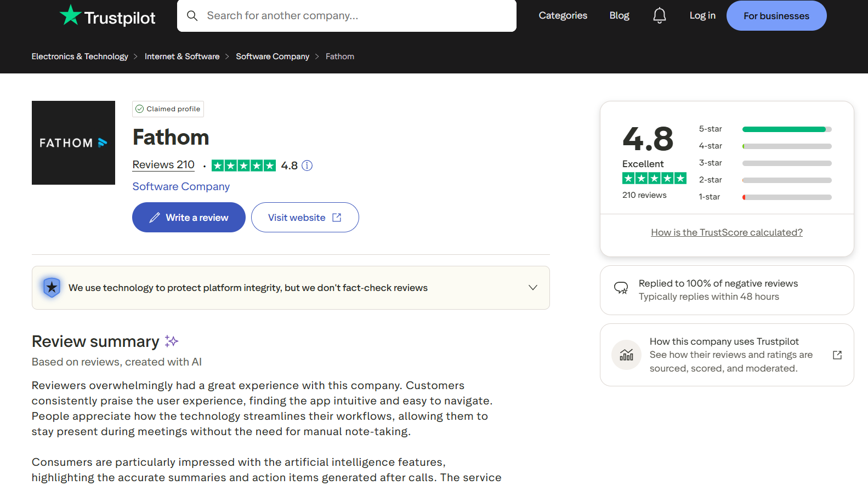Click the shield star integrity icon

pos(52,288)
